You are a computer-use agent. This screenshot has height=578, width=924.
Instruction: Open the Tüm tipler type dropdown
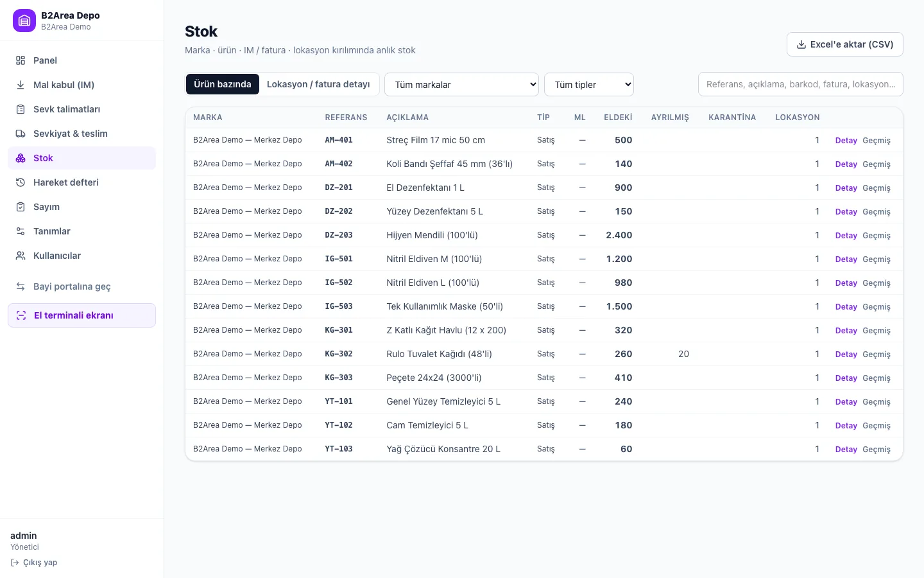(589, 85)
